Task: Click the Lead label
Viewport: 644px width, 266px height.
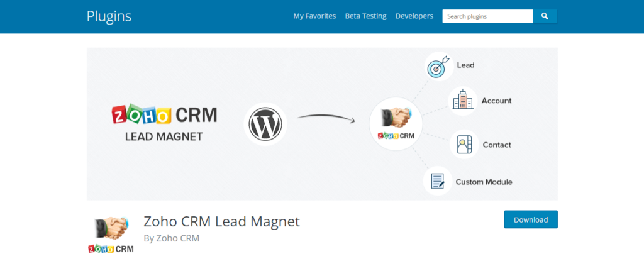Action: point(466,65)
